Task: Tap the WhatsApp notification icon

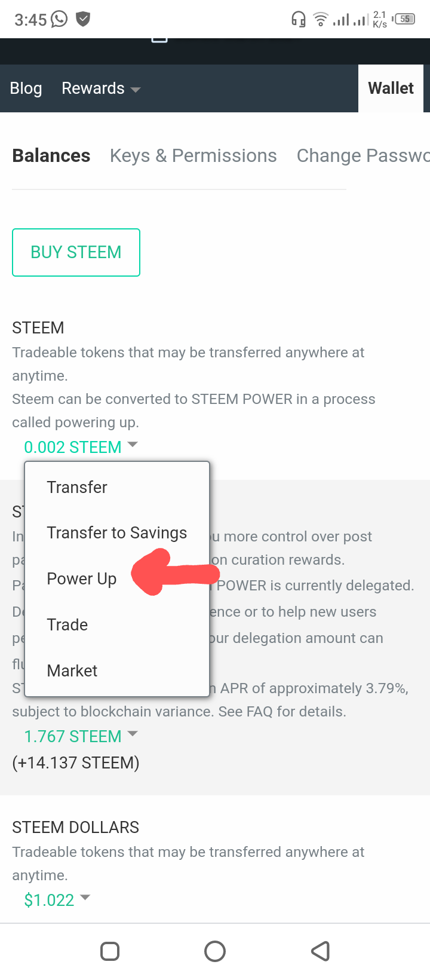Action: click(60, 19)
